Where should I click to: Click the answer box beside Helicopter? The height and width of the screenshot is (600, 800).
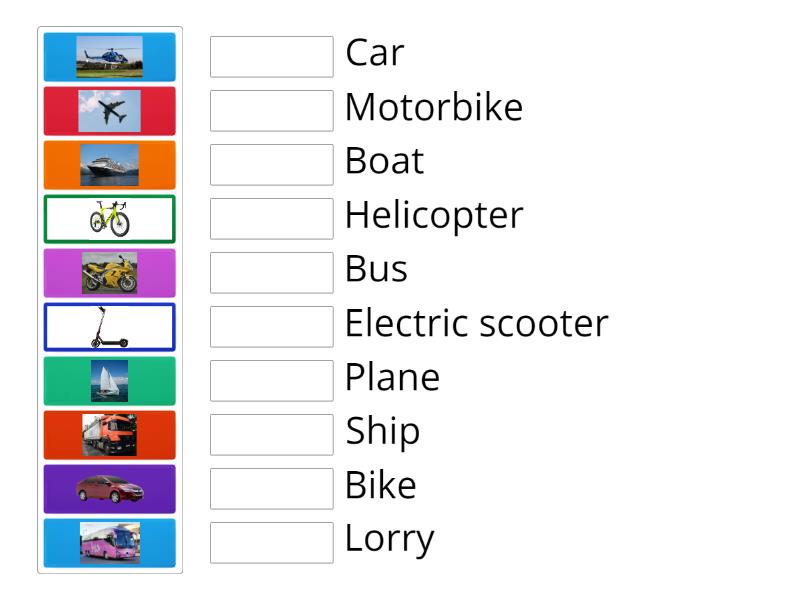coord(271,219)
